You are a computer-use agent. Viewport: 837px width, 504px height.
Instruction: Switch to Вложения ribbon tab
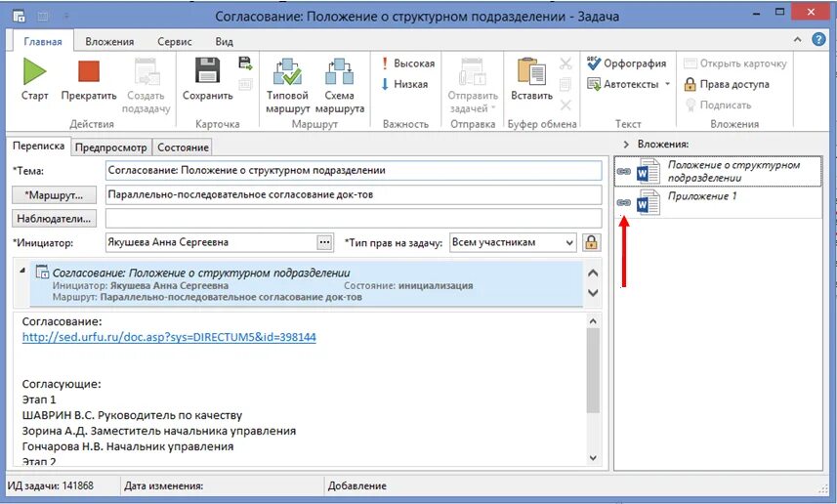pos(109,42)
